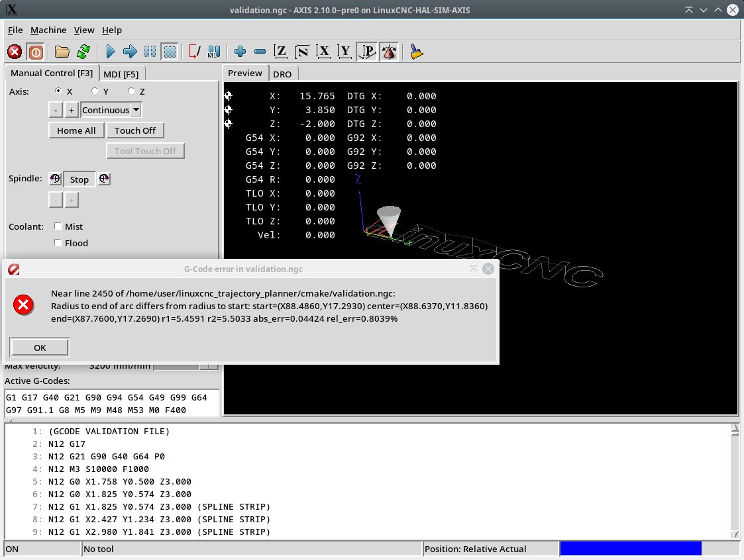The width and height of the screenshot is (744, 560).
Task: Switch to top view Z icon
Action: pyautogui.click(x=281, y=52)
